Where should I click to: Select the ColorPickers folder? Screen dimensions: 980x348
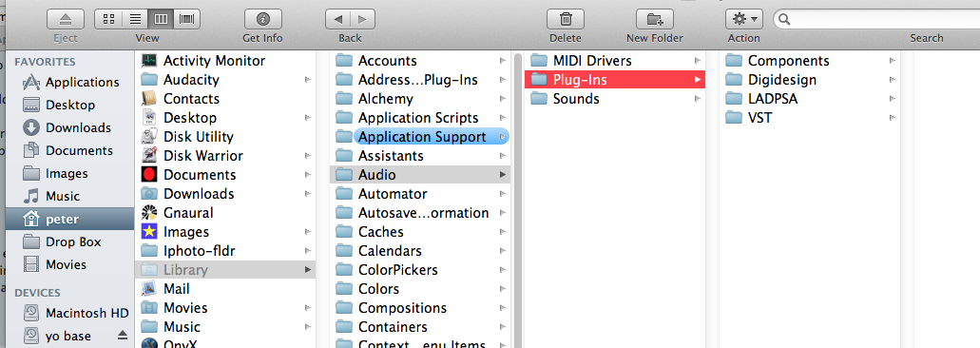[x=421, y=270]
